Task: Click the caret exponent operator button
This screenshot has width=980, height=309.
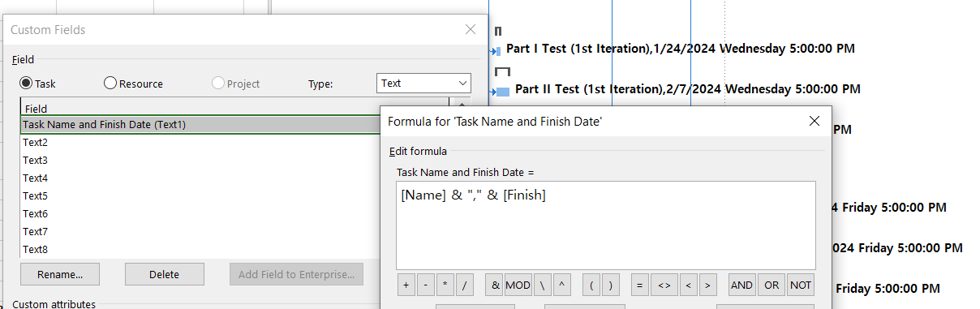Action: pyautogui.click(x=561, y=285)
